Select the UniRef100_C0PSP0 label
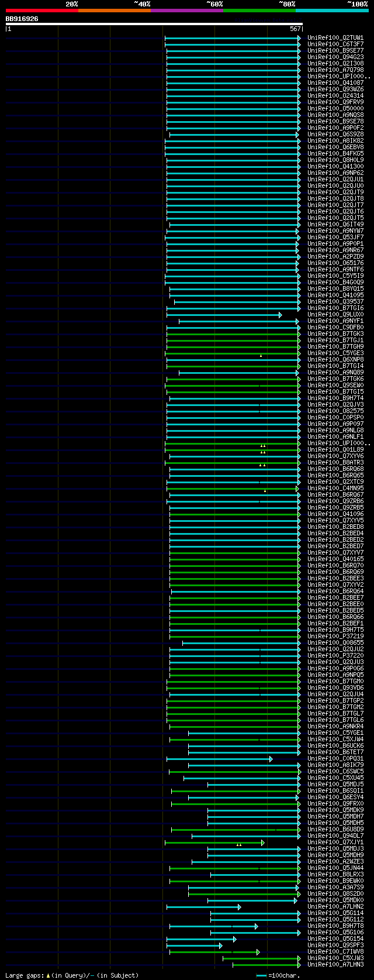The image size is (374, 980). pos(335,417)
